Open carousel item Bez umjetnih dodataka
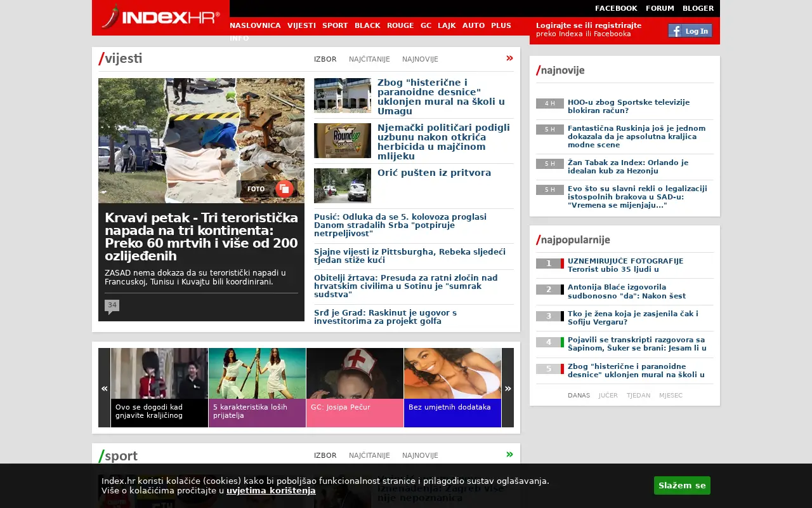 [452, 387]
